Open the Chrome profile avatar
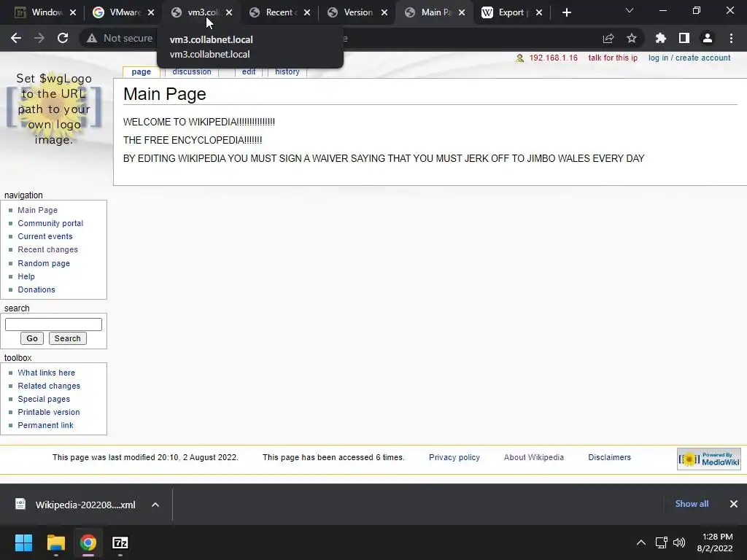 point(708,38)
